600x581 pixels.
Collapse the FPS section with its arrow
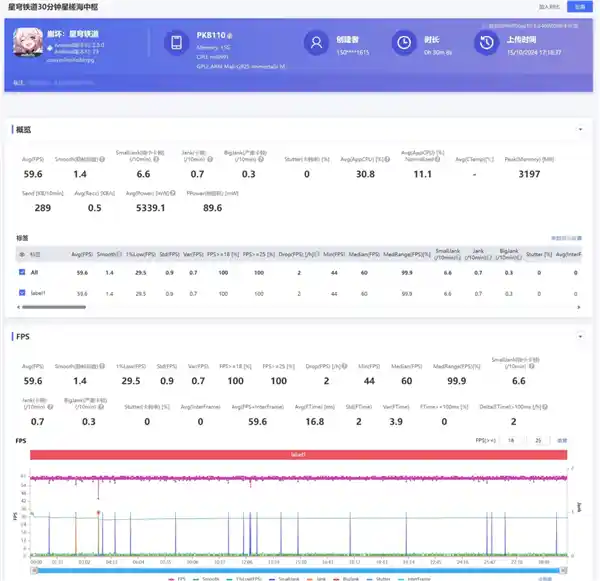[x=580, y=336]
